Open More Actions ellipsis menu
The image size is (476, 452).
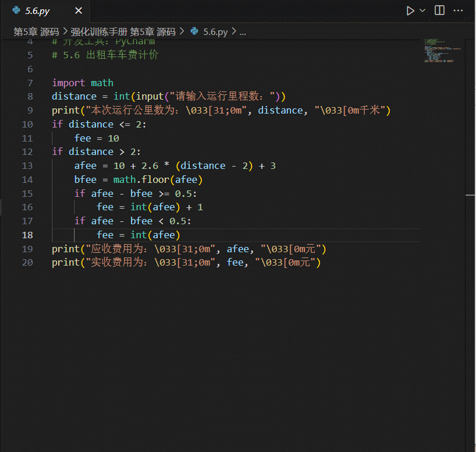coord(458,10)
